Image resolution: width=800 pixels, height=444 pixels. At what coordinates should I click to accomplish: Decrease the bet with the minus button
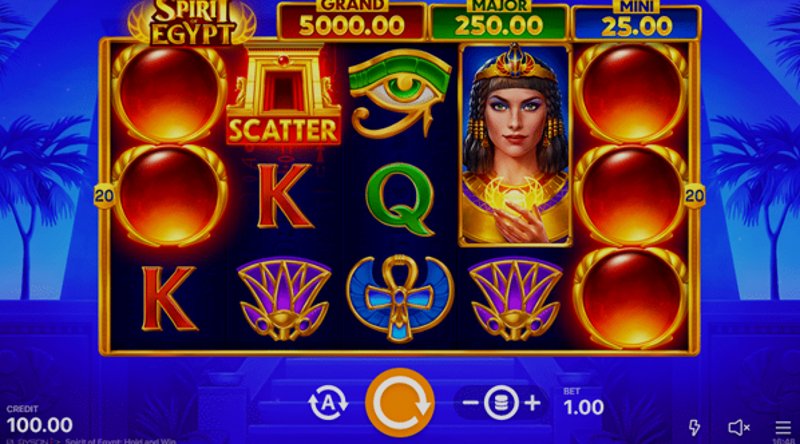[470, 403]
